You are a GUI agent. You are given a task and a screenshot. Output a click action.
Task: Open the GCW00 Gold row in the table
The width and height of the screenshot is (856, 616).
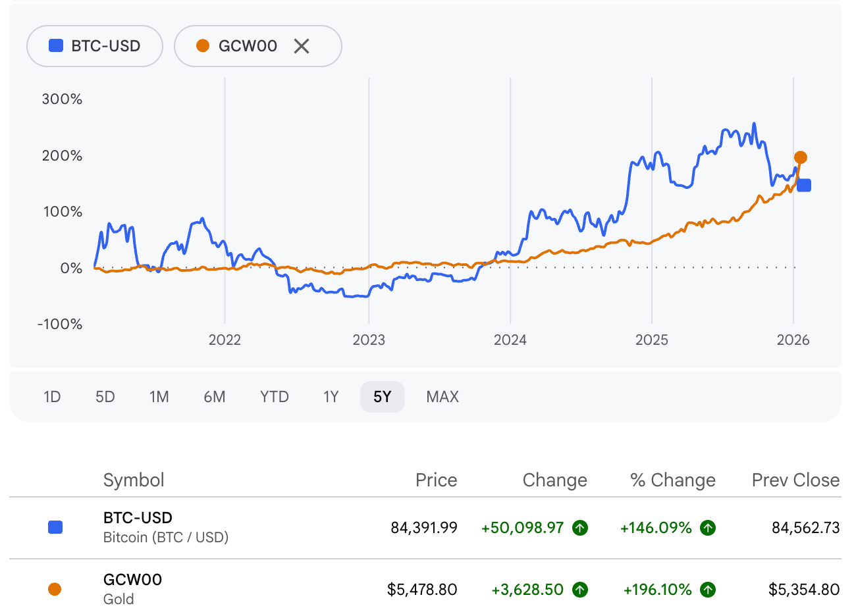click(132, 589)
